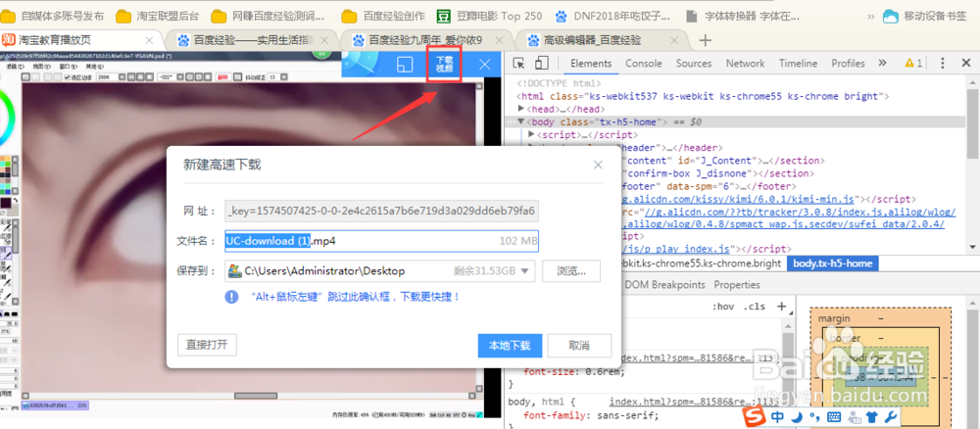This screenshot has width=980, height=429.
Task: Select the DOM Breakpoints pane tab
Action: (x=665, y=285)
